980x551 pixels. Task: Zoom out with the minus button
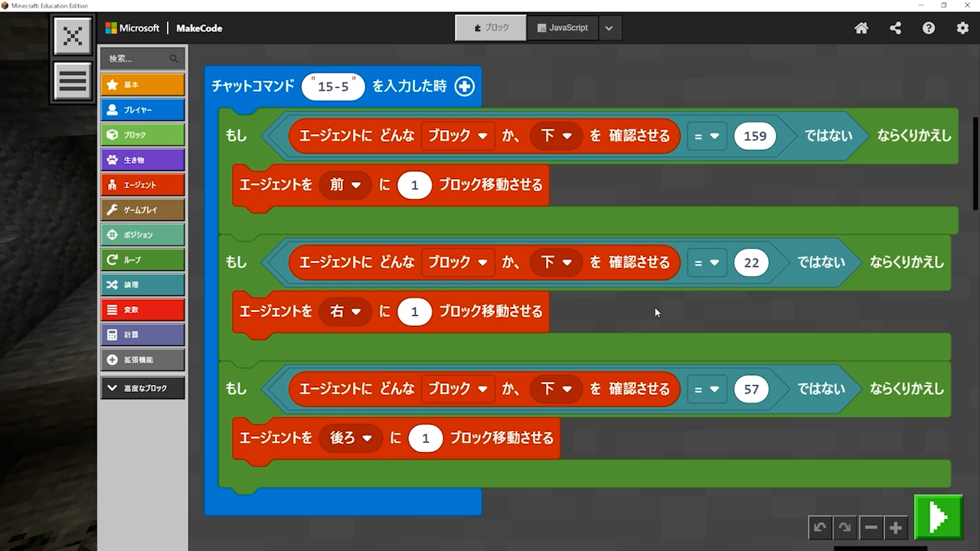tap(871, 527)
